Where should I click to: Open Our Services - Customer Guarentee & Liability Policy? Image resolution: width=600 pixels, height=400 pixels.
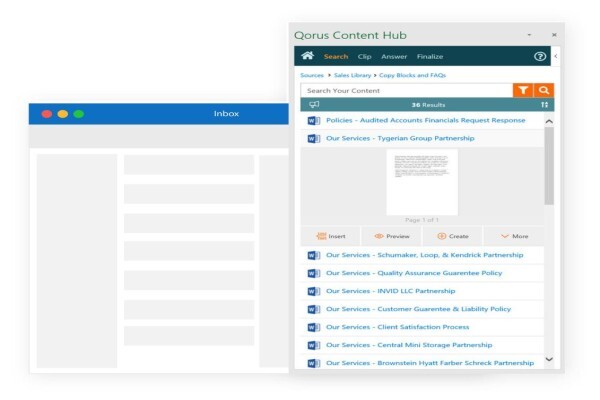coord(418,309)
